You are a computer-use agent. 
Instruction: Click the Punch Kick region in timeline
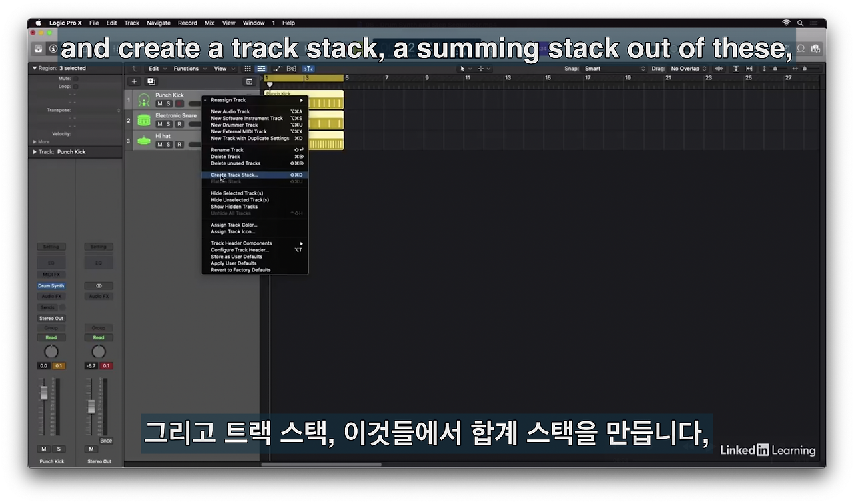[x=304, y=100]
